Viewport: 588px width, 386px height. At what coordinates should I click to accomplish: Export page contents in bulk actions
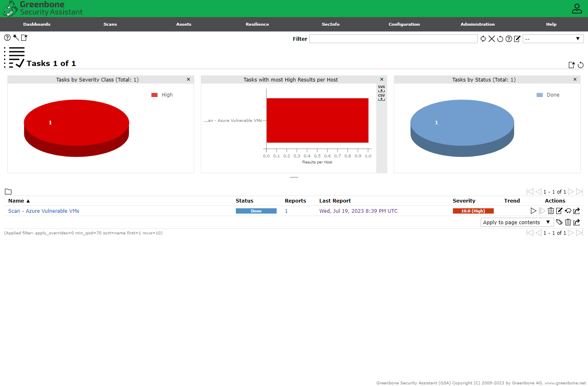(x=577, y=222)
